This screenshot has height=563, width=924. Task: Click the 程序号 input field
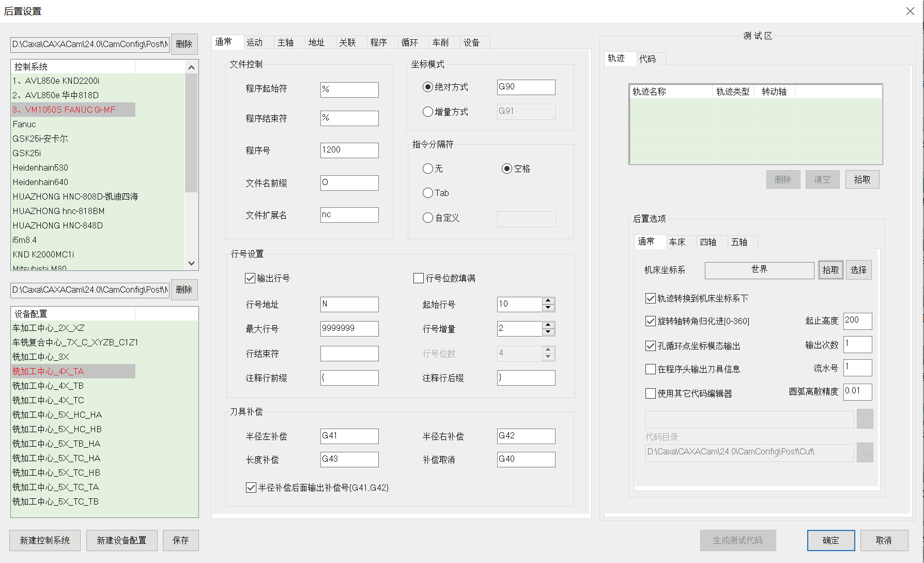click(349, 150)
